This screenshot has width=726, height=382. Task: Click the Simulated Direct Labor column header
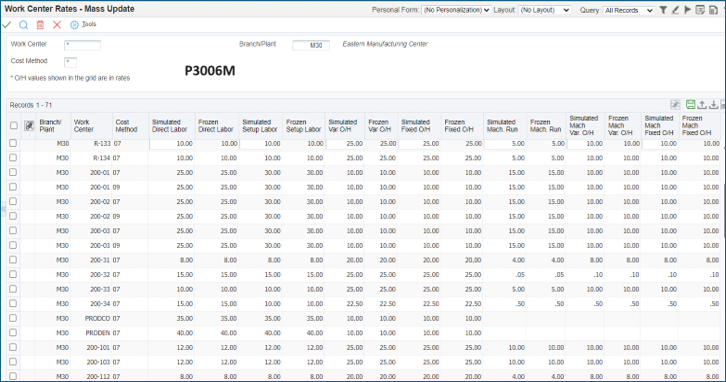(x=171, y=125)
